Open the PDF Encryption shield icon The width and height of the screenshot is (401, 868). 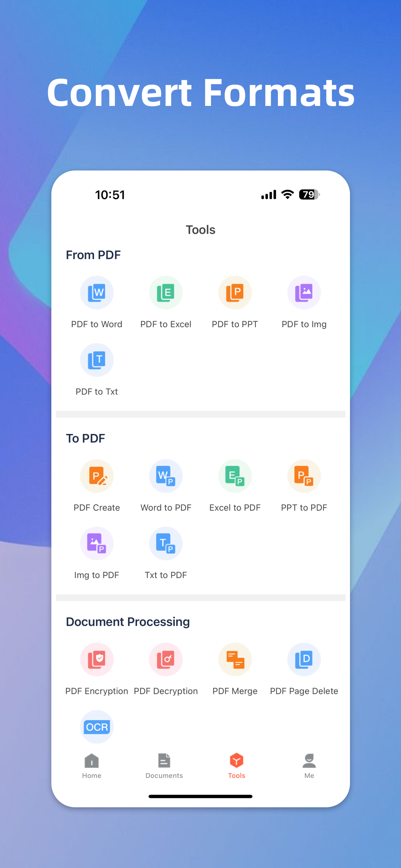(97, 659)
